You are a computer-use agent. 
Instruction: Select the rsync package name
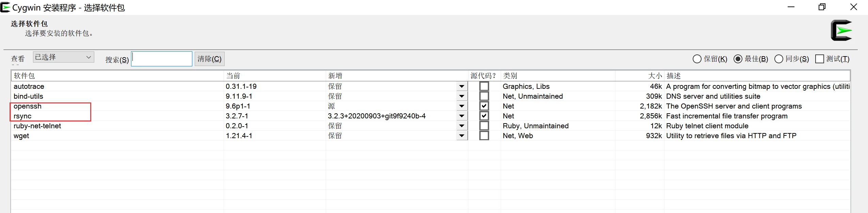coord(22,116)
